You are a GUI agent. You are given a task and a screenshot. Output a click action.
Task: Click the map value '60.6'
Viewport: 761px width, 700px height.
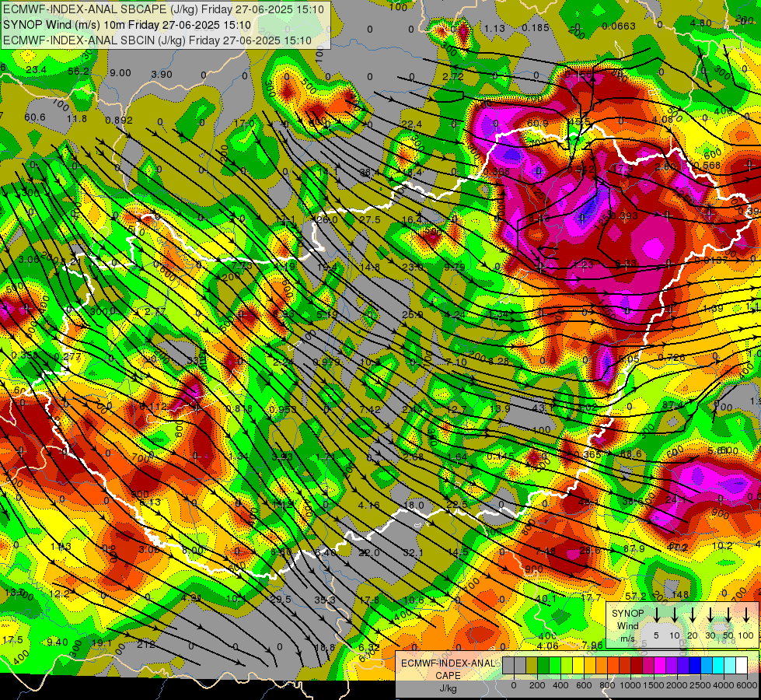click(34, 117)
